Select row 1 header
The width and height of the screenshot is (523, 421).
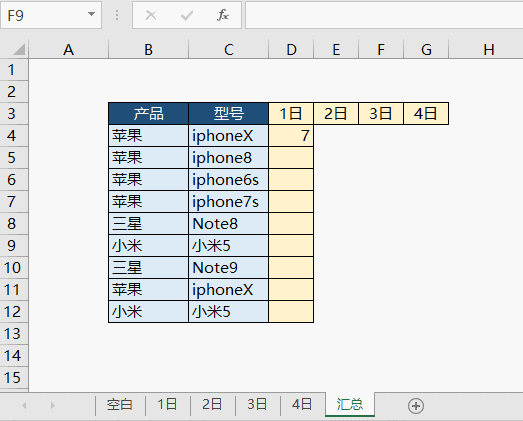(x=14, y=70)
